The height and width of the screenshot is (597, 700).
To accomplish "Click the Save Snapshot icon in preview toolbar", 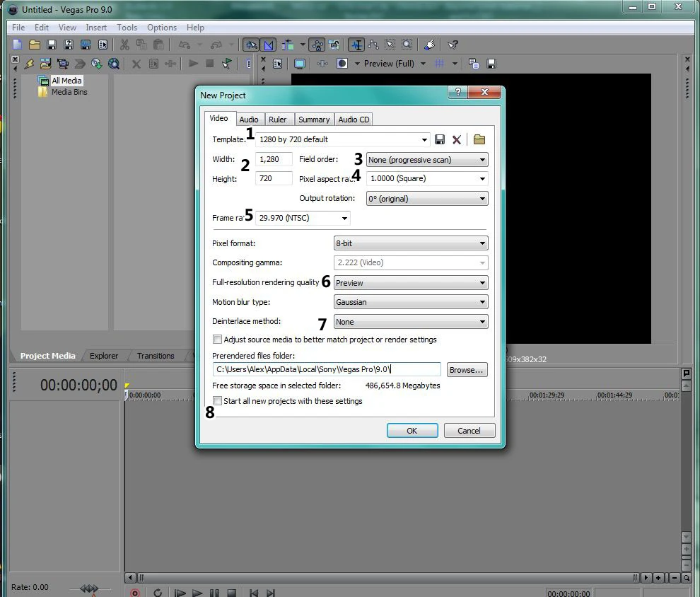I will tap(491, 64).
